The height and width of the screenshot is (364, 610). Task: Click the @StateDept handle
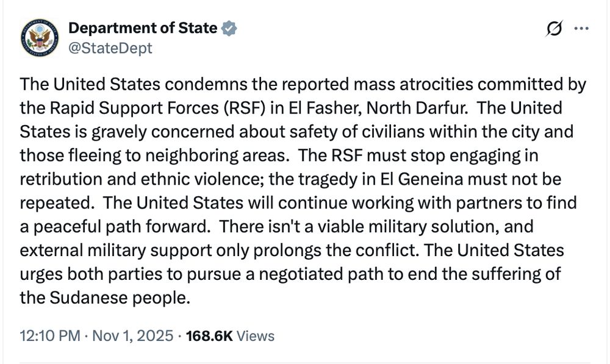(110, 48)
